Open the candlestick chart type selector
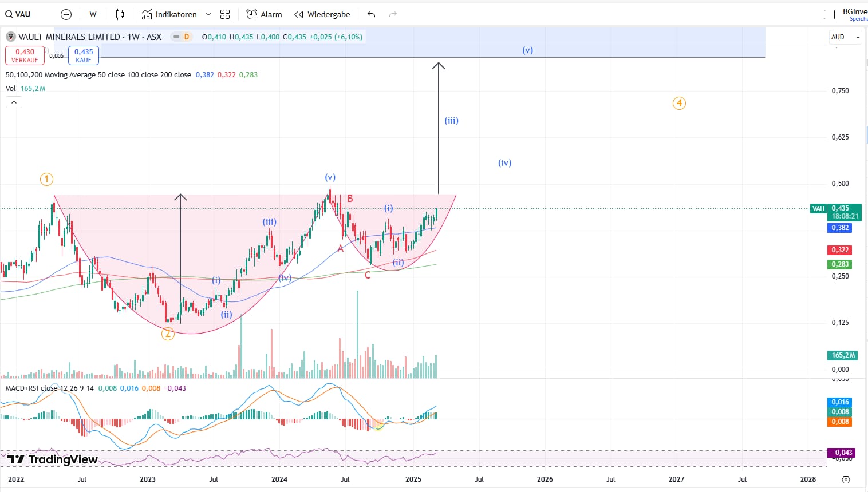The height and width of the screenshot is (492, 868). coord(120,14)
